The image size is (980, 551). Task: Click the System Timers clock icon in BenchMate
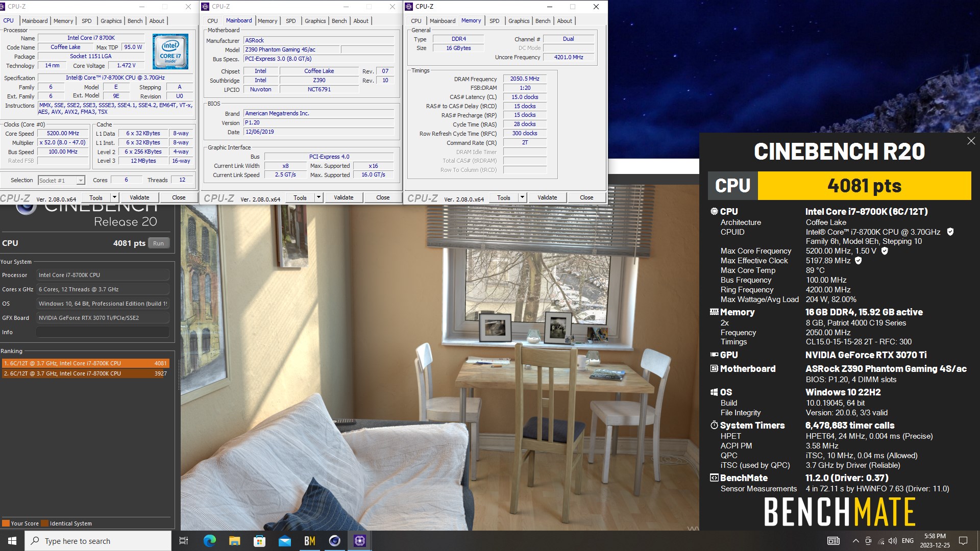714,425
